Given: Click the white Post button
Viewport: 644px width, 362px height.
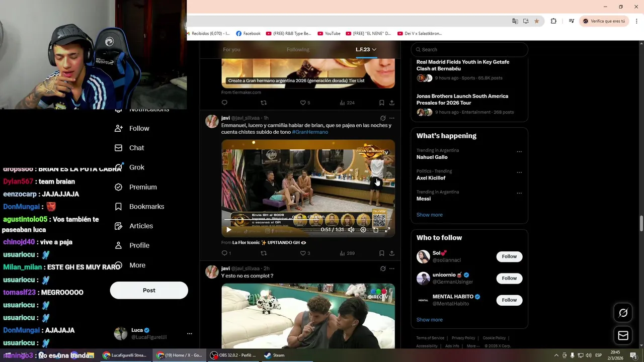Looking at the screenshot, I should click(149, 290).
